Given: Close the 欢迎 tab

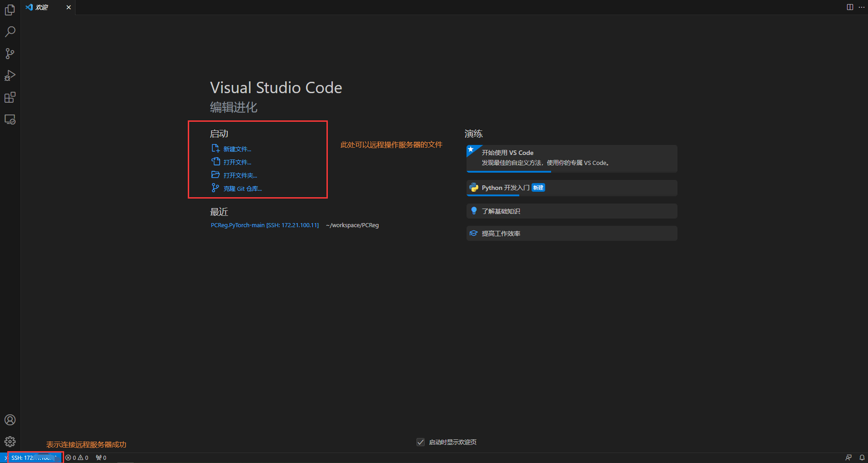Looking at the screenshot, I should click(x=69, y=7).
